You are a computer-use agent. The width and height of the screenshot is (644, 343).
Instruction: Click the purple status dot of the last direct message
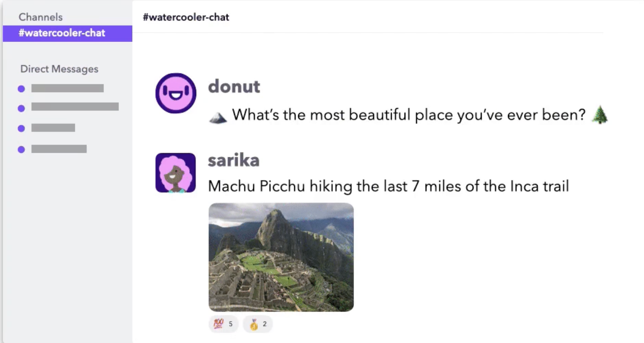tap(21, 149)
